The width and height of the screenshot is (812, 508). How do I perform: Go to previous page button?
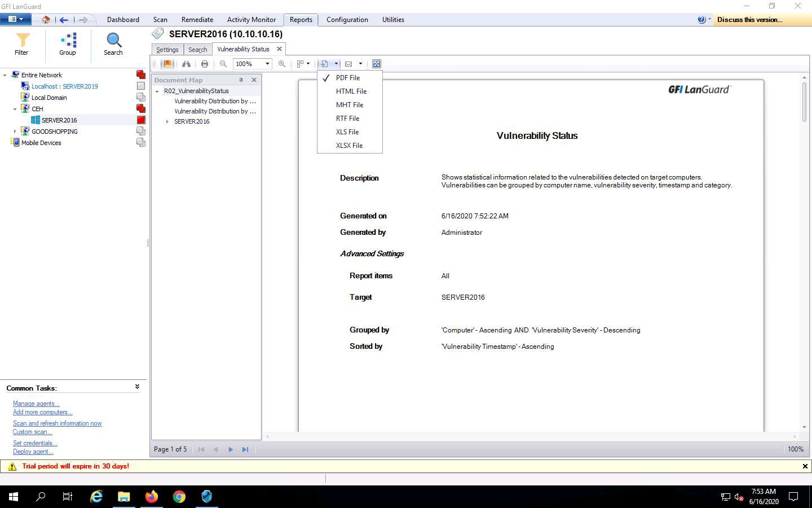coord(216,449)
